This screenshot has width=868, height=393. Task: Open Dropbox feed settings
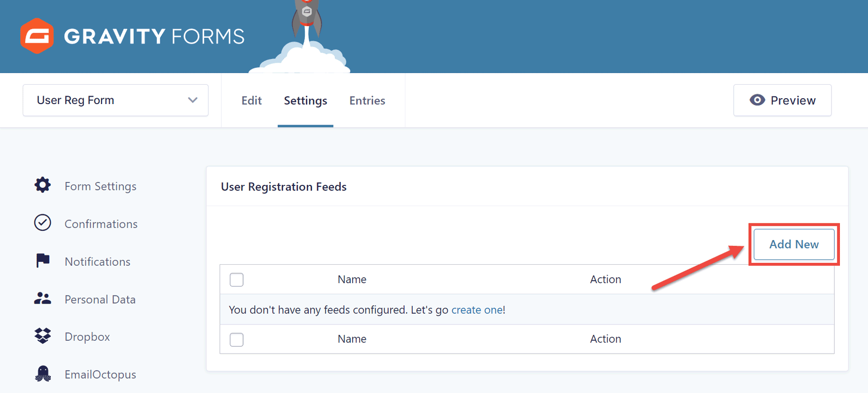(x=87, y=337)
